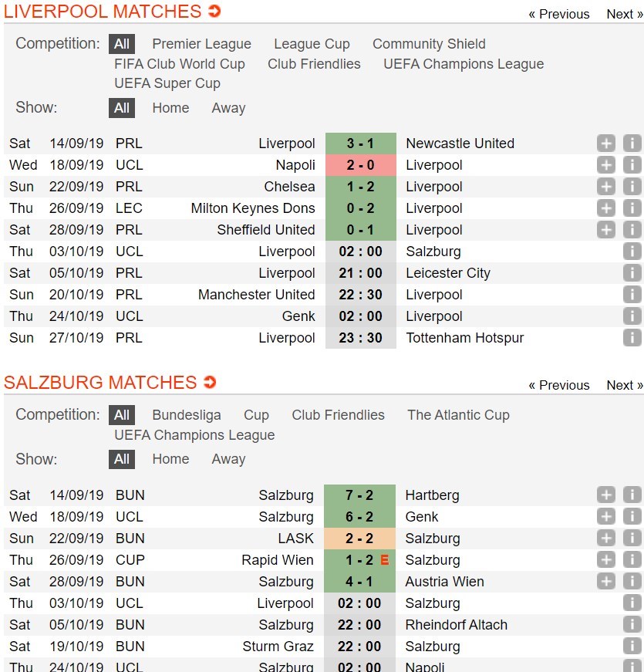Filter Salzburg matches by Bundesliga
Screen dimensions: 644x672
[187, 415]
